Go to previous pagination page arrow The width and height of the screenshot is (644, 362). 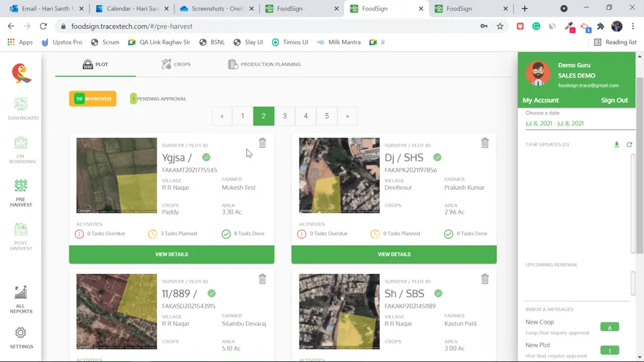[222, 116]
